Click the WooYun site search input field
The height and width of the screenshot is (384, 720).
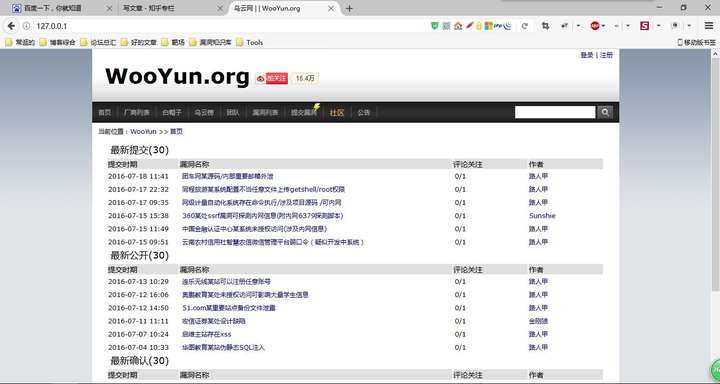point(555,112)
